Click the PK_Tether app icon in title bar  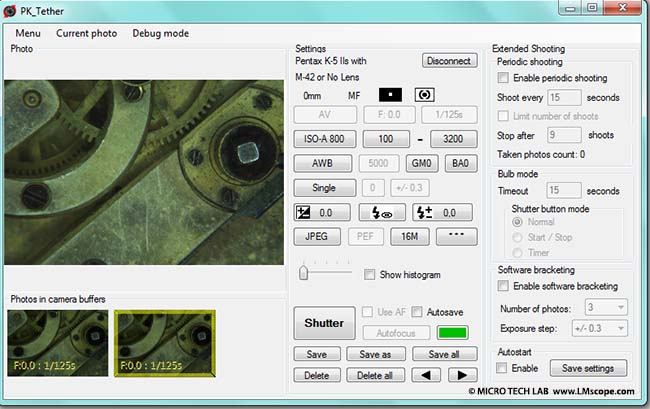(x=10, y=11)
